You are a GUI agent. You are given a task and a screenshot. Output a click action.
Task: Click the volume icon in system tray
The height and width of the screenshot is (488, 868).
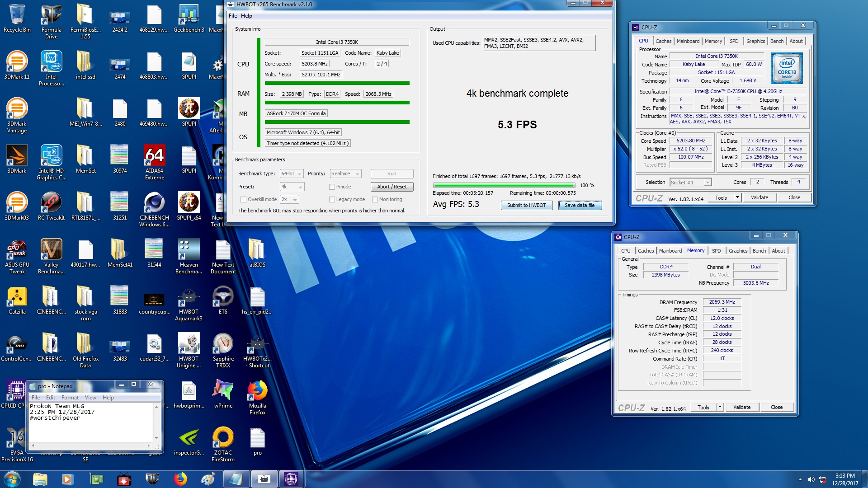tap(811, 479)
